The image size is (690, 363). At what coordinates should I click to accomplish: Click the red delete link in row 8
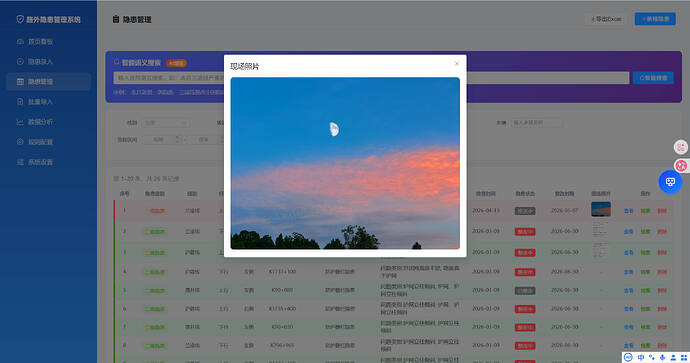click(x=662, y=346)
